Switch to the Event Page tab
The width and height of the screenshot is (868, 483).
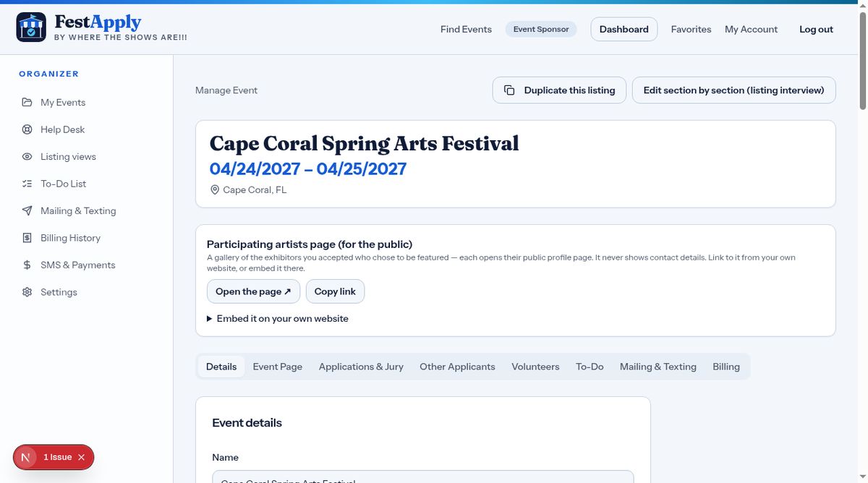click(x=278, y=367)
